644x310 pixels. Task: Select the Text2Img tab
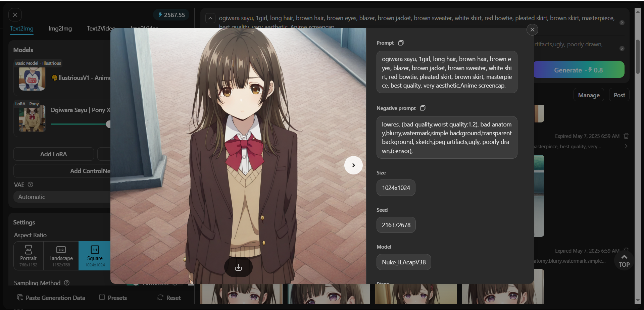pyautogui.click(x=21, y=29)
